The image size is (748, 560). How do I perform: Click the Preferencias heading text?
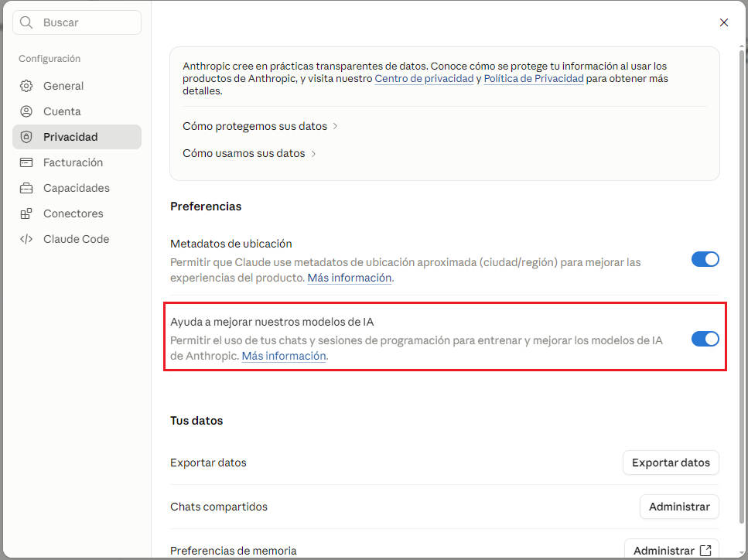pyautogui.click(x=206, y=207)
